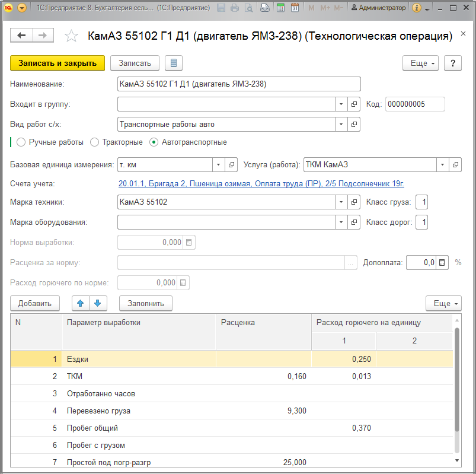Viewport: 476px width, 474px height.
Task: Open the Входит в группу linked item icon
Action: [x=354, y=104]
